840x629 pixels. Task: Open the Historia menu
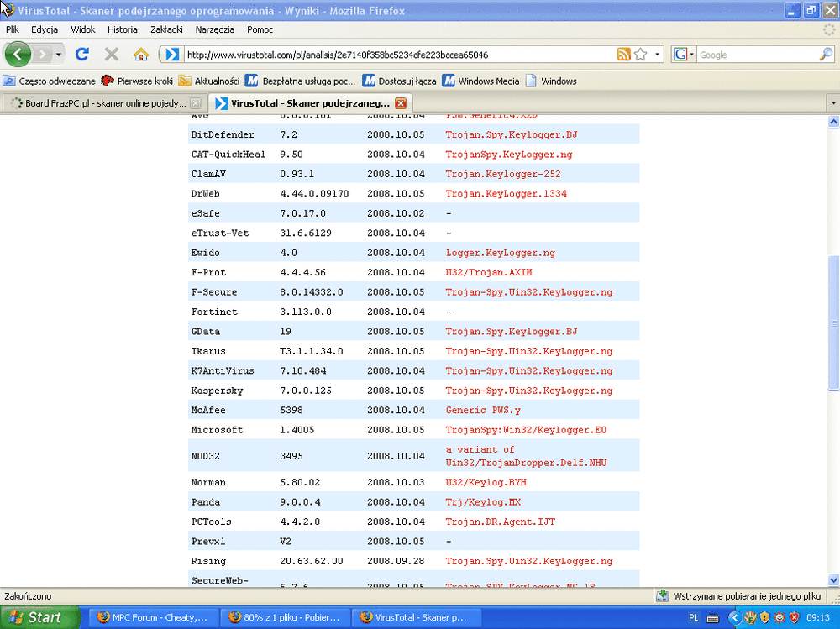point(122,29)
